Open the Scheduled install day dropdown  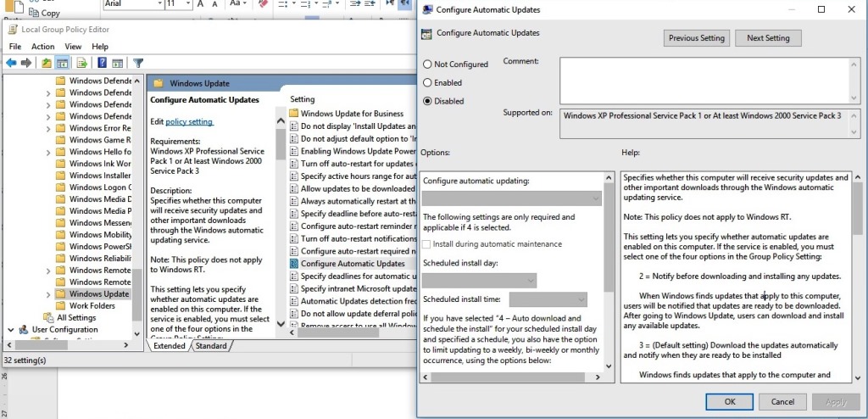[480, 281]
